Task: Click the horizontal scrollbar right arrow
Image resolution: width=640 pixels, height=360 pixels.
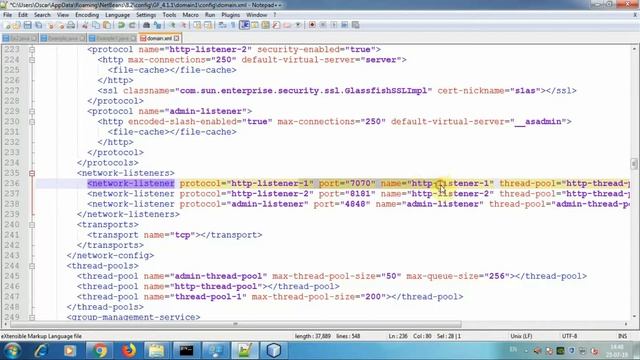Action: coord(626,324)
